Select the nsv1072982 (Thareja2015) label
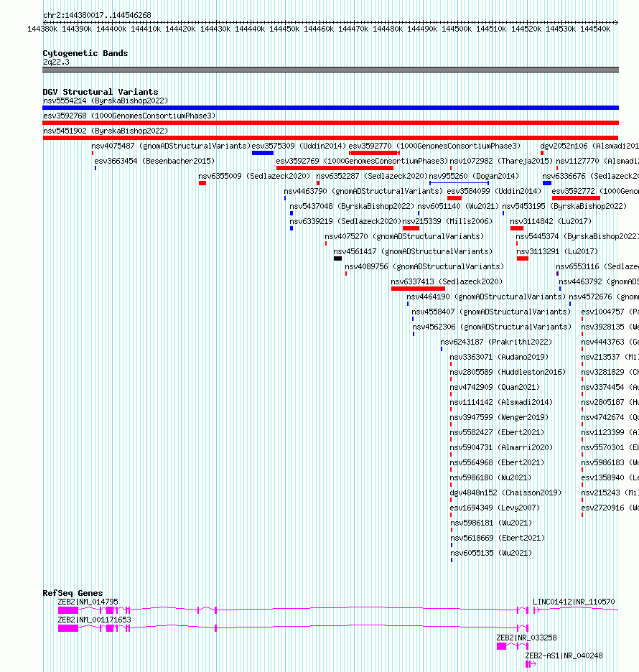Image resolution: width=639 pixels, height=672 pixels. (501, 161)
